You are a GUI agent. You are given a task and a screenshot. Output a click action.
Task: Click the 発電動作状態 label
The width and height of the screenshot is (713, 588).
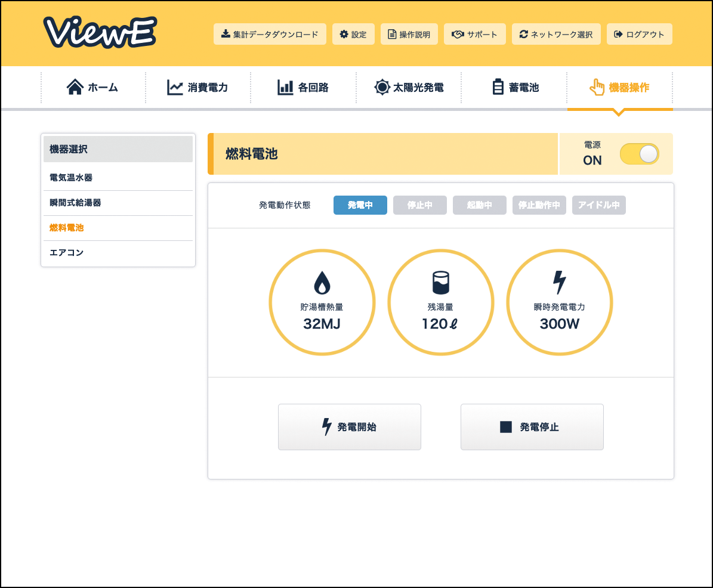pyautogui.click(x=285, y=205)
